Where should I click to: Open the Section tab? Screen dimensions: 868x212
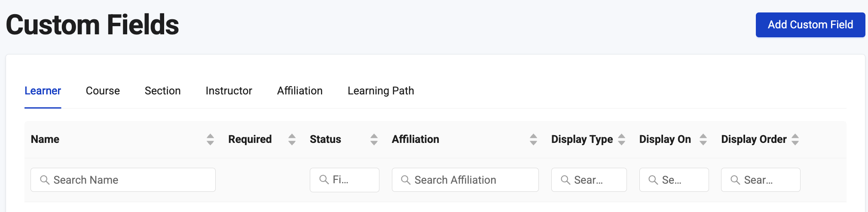click(x=162, y=91)
